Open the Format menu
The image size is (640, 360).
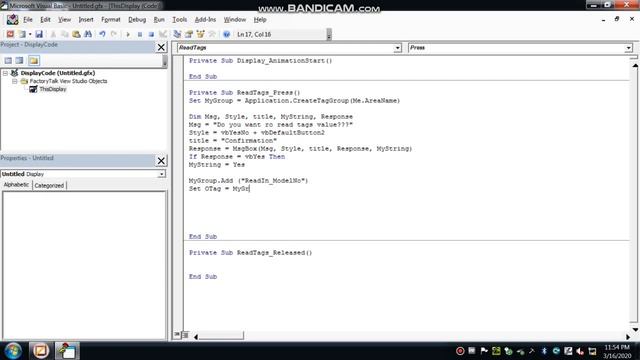click(x=111, y=20)
